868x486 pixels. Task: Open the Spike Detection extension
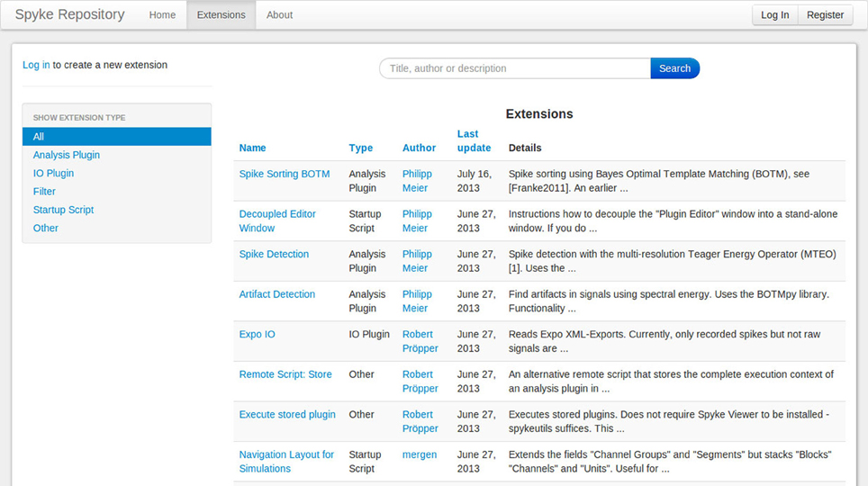tap(274, 254)
